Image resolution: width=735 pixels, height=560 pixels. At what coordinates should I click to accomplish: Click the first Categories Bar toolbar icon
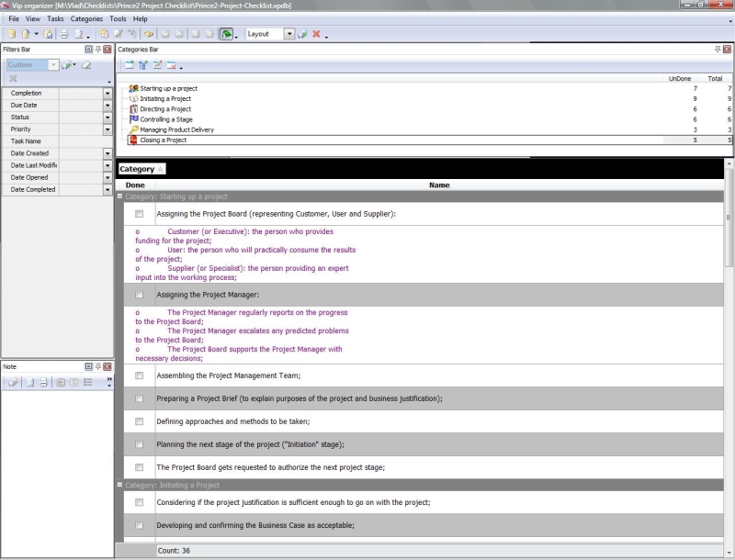130,65
